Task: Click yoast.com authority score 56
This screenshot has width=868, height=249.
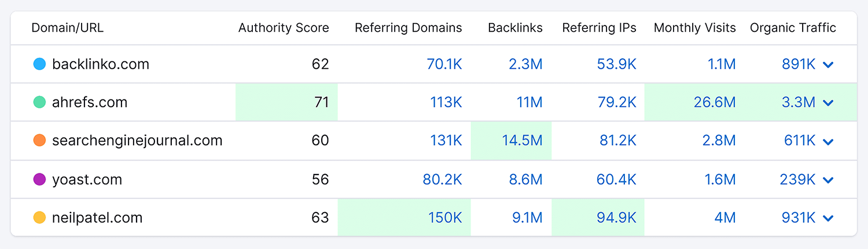Action: pyautogui.click(x=320, y=179)
